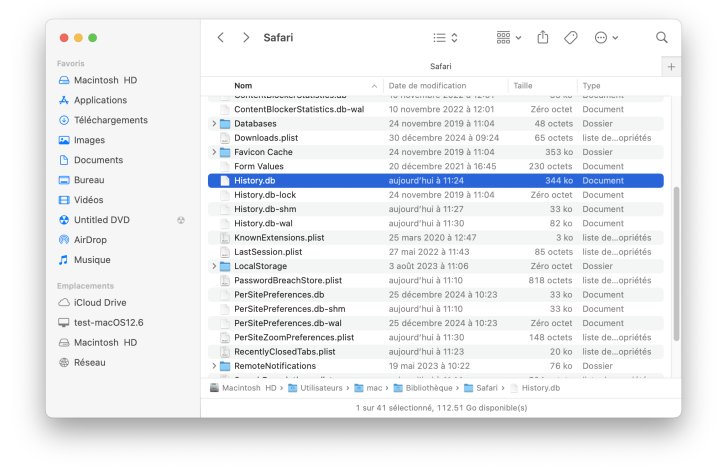Click the search magnifier icon

(x=661, y=38)
